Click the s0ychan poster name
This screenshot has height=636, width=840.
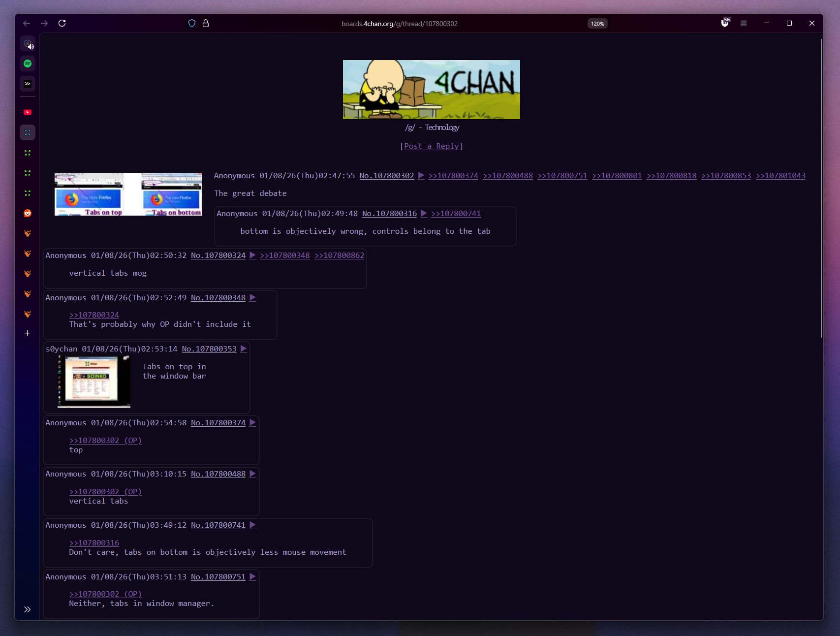point(62,349)
